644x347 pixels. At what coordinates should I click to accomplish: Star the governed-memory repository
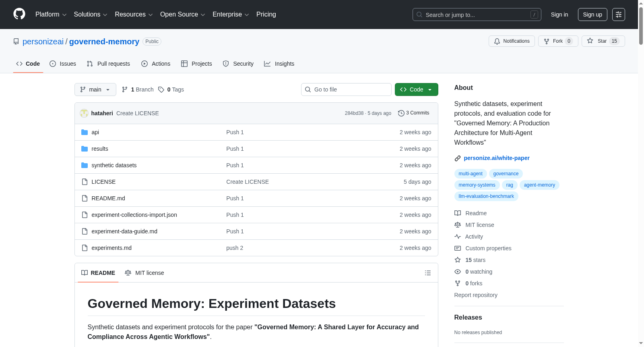point(603,41)
